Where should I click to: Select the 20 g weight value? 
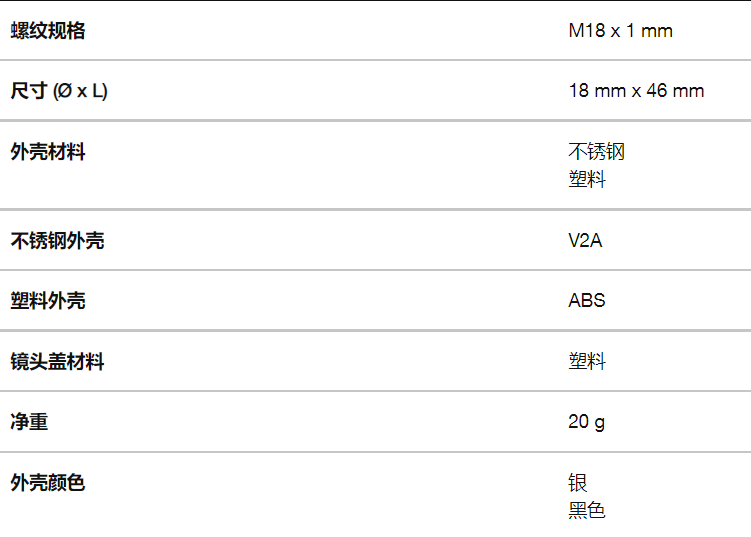coord(587,422)
